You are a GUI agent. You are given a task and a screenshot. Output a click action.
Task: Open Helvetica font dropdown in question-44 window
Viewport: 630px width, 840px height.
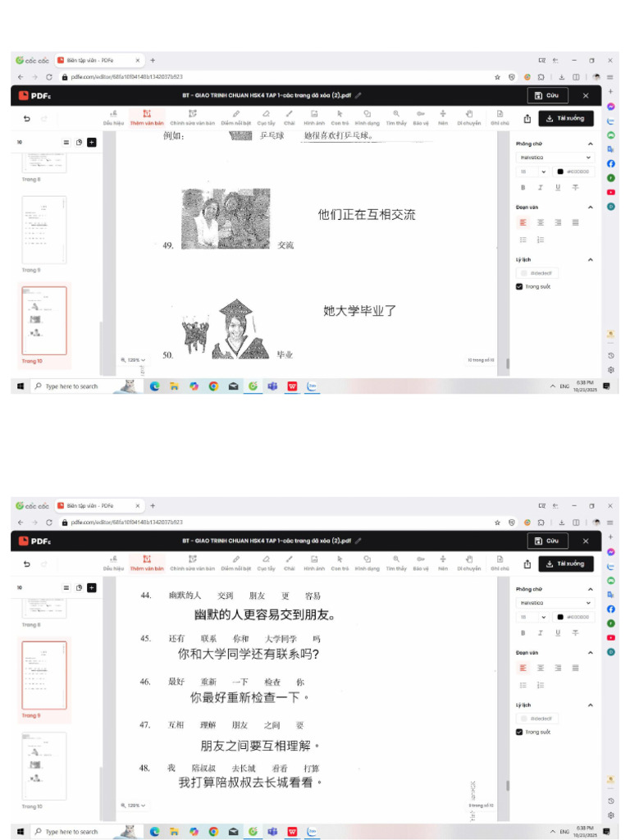coord(555,603)
